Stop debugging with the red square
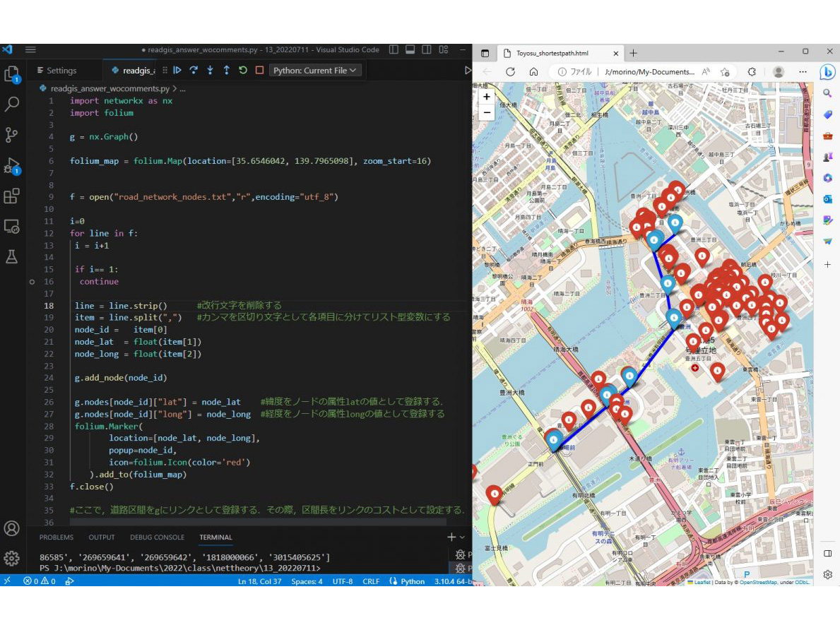Image resolution: width=840 pixels, height=630 pixels. pos(259,71)
